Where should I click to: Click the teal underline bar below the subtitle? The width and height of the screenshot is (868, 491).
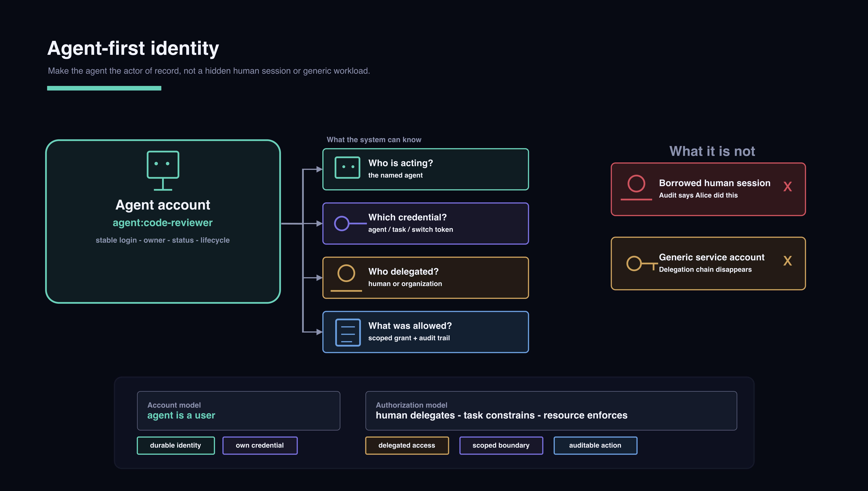click(x=104, y=88)
